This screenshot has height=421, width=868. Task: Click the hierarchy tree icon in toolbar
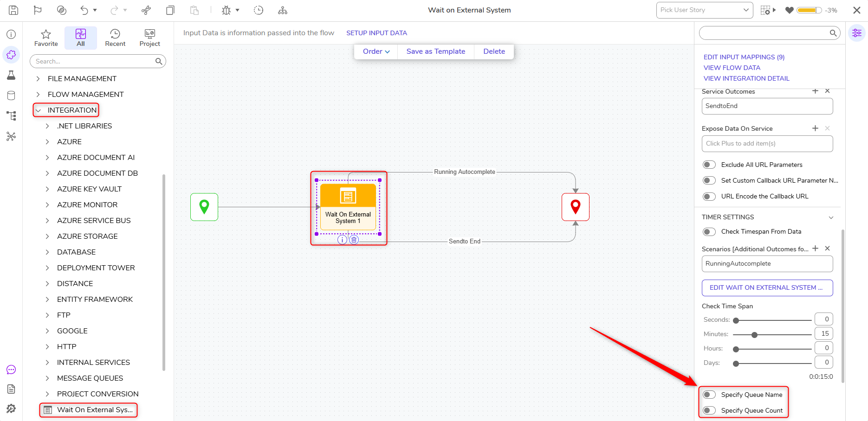tap(283, 10)
